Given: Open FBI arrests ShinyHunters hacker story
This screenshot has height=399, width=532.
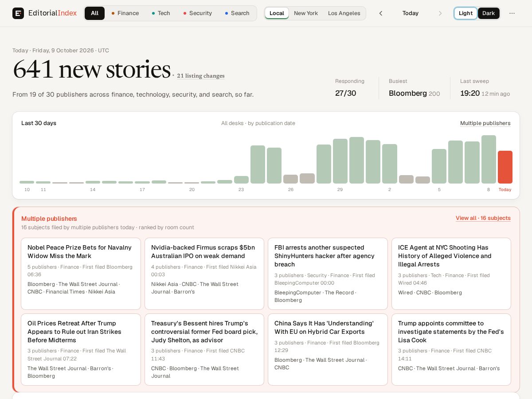Looking at the screenshot, I should pyautogui.click(x=328, y=274).
